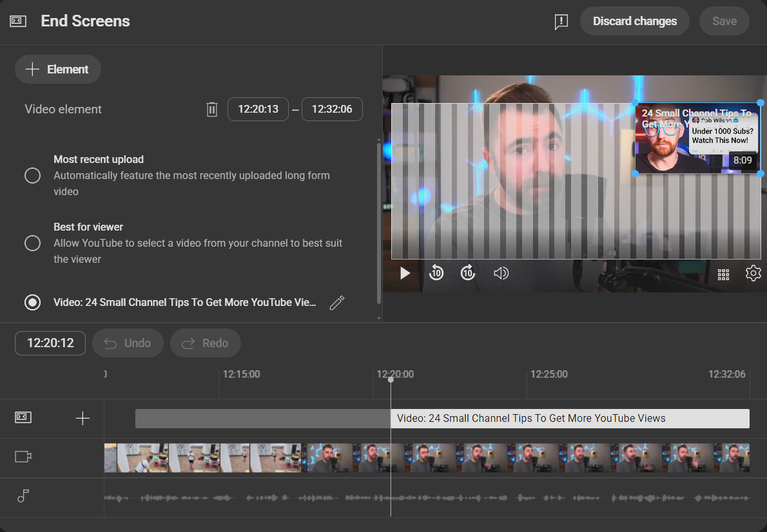Save the end screen changes

[x=724, y=21]
